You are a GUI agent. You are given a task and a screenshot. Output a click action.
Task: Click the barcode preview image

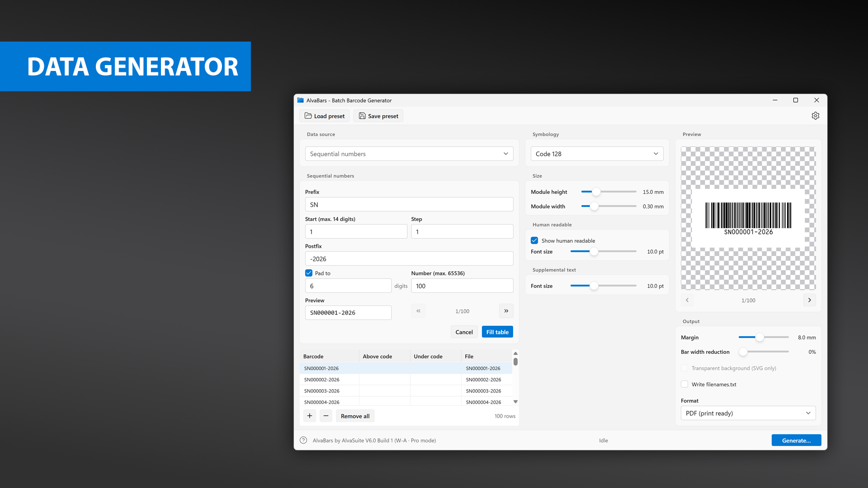[x=748, y=218]
